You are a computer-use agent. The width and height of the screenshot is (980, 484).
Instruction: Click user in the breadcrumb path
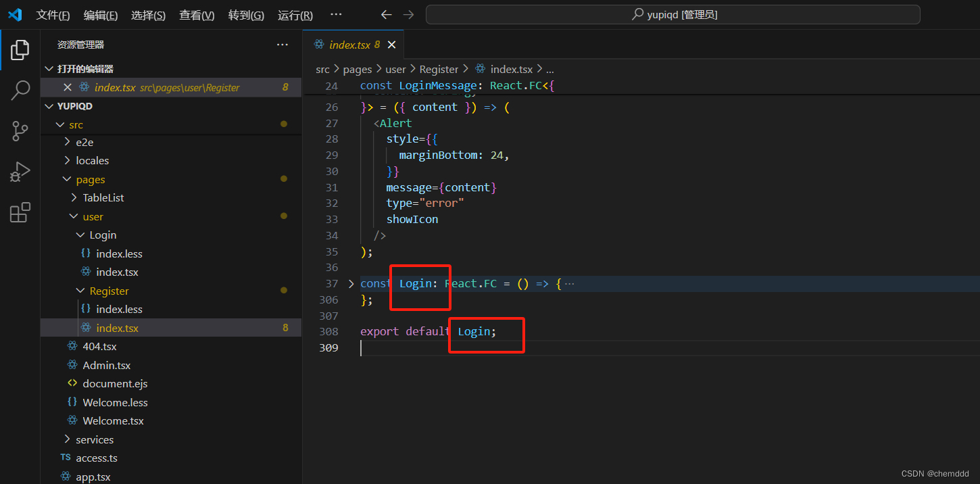395,69
